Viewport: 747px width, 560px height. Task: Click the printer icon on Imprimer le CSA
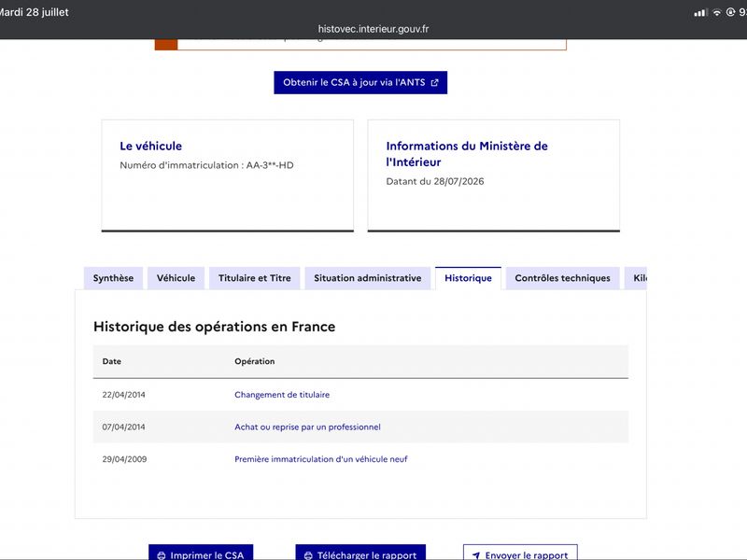(x=162, y=555)
